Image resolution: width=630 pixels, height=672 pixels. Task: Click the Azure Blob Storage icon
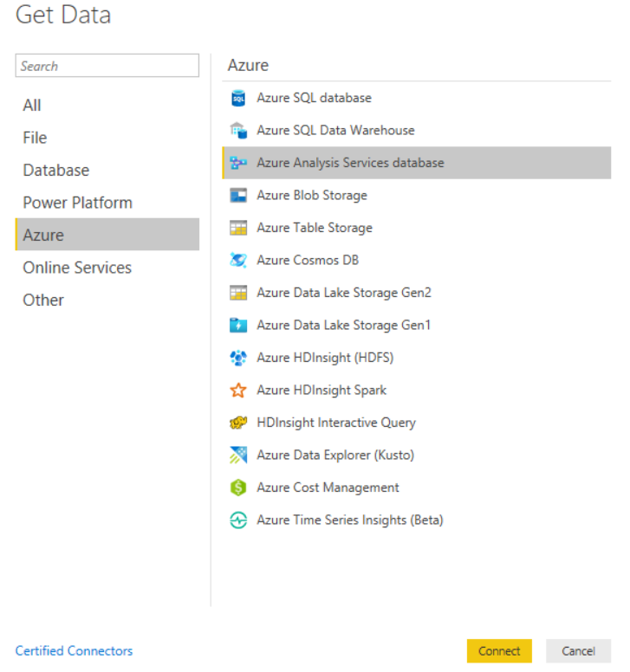point(238,196)
